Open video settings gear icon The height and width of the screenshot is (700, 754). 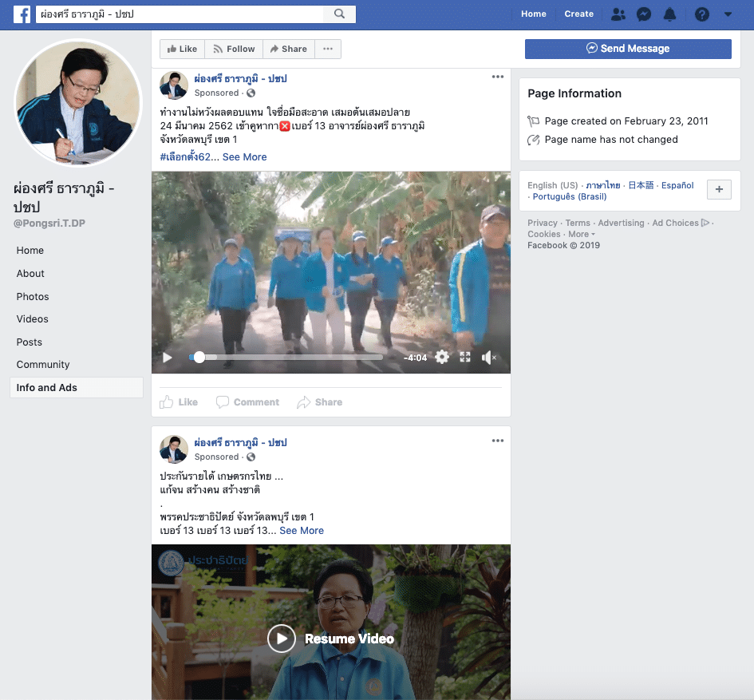[x=441, y=358]
